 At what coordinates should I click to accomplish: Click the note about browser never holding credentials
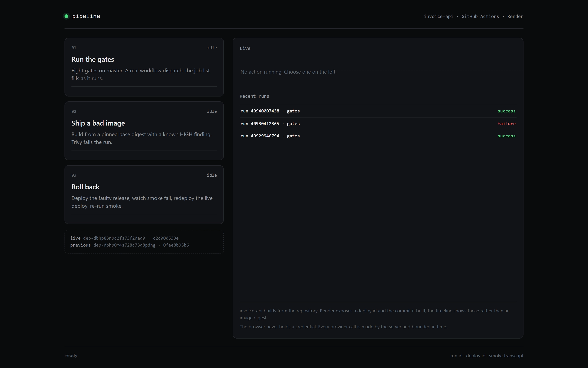[343, 327]
